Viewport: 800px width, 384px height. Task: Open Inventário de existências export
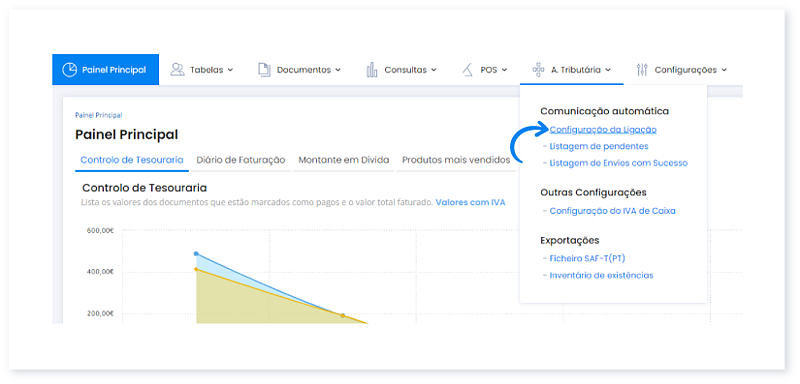click(x=602, y=275)
